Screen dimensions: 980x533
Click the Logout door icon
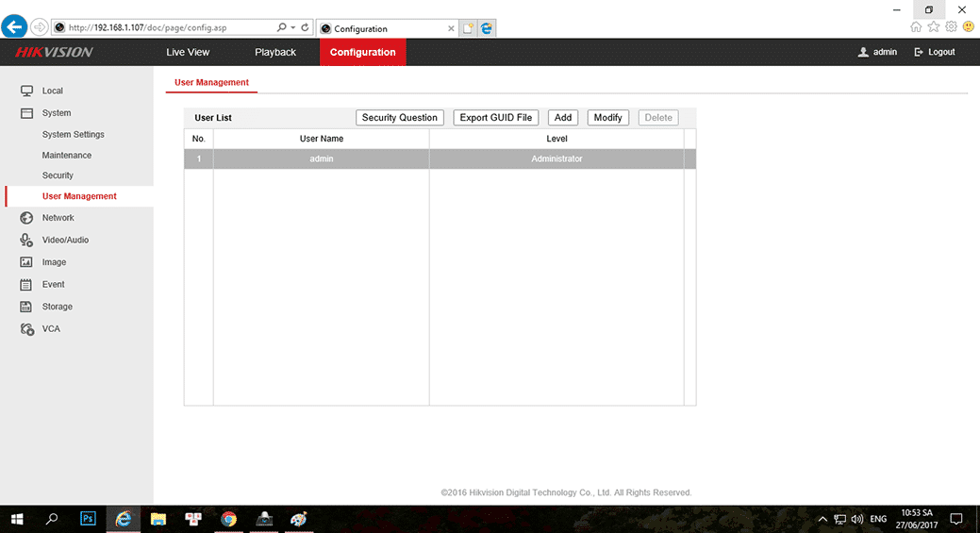point(918,52)
